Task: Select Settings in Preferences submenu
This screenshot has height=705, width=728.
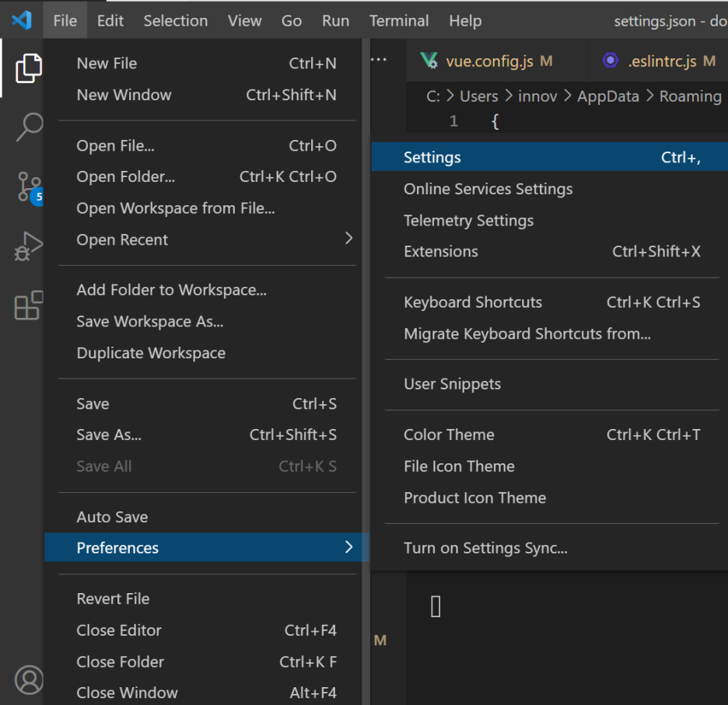Action: (x=432, y=157)
